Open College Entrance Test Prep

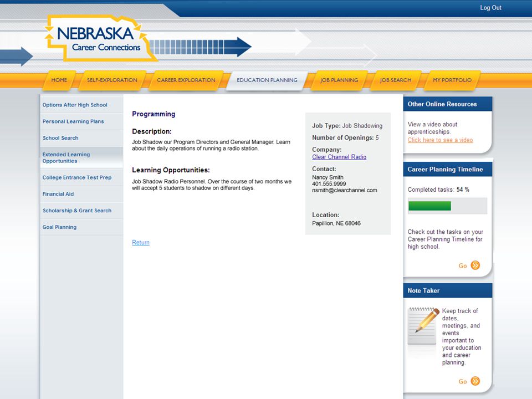(81, 177)
